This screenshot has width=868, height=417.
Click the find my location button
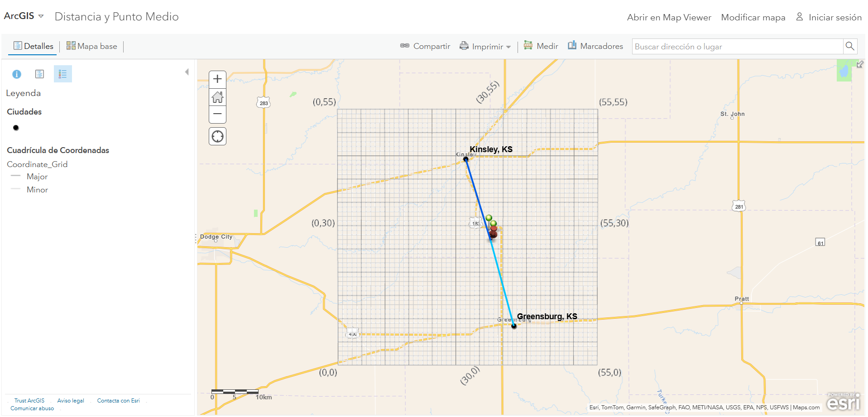click(217, 136)
